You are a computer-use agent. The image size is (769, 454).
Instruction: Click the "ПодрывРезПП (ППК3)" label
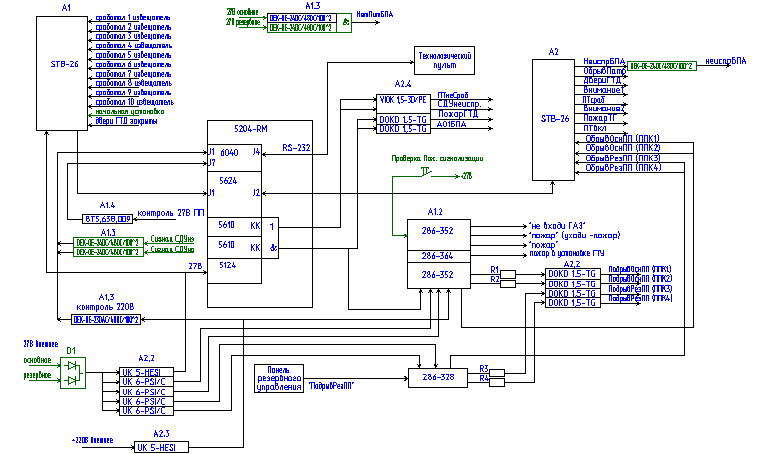click(x=640, y=289)
